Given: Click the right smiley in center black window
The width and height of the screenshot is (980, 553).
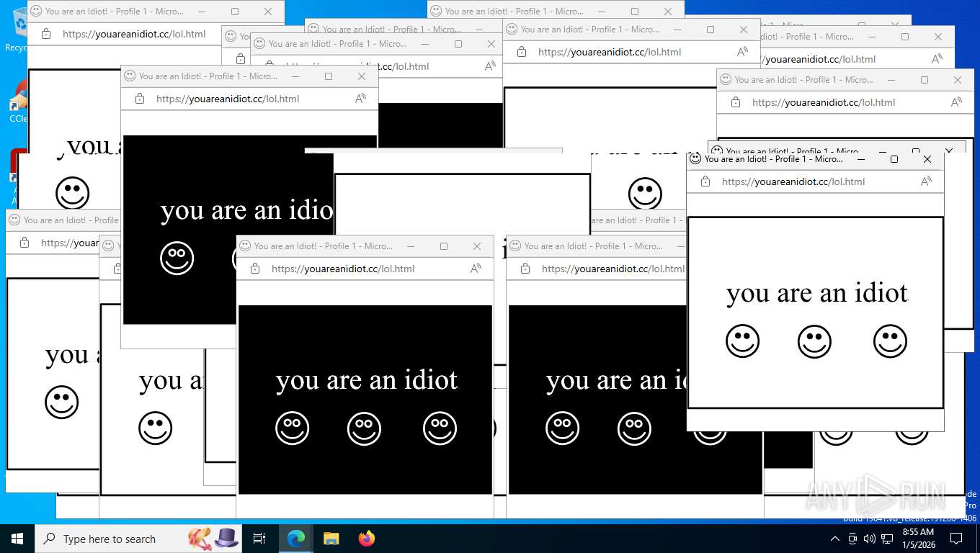Looking at the screenshot, I should tap(440, 428).
